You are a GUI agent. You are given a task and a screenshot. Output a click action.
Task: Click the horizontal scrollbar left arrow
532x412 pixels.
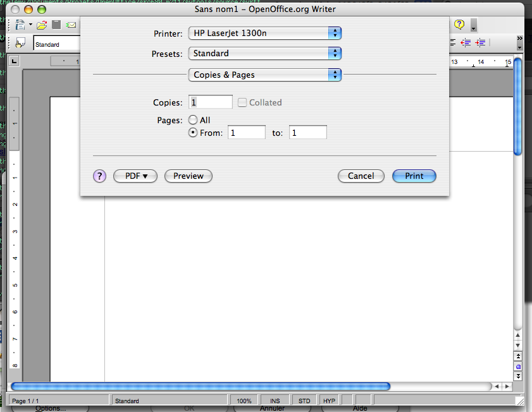point(497,386)
